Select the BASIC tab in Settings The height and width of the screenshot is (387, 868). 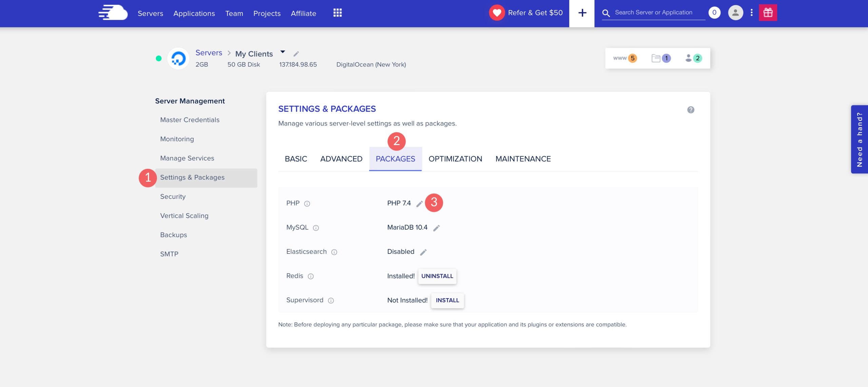point(295,159)
